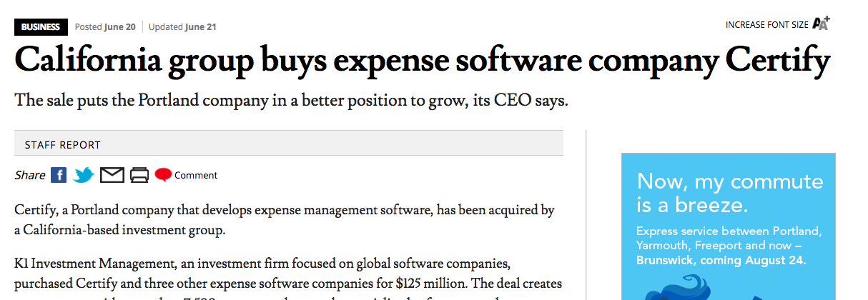Screen dimensions: 868x300
Task: Click the K1 Investment Management paragraph
Action: tap(288, 279)
